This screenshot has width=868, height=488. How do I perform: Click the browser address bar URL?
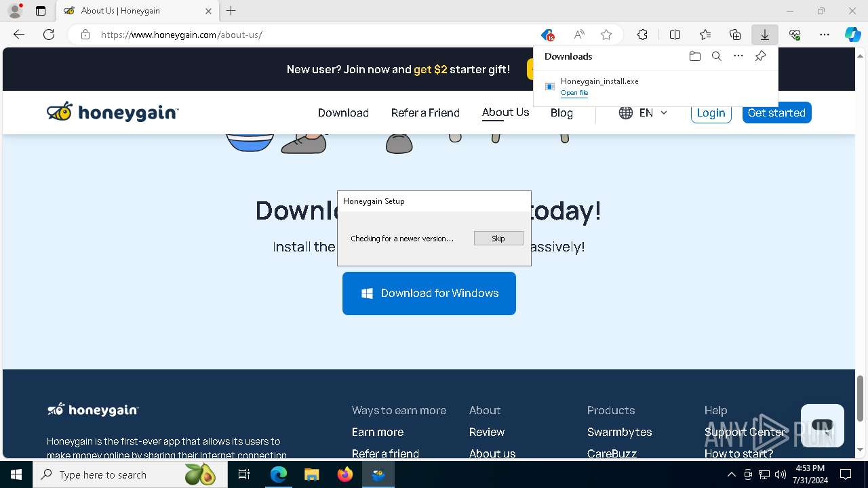[x=182, y=35]
